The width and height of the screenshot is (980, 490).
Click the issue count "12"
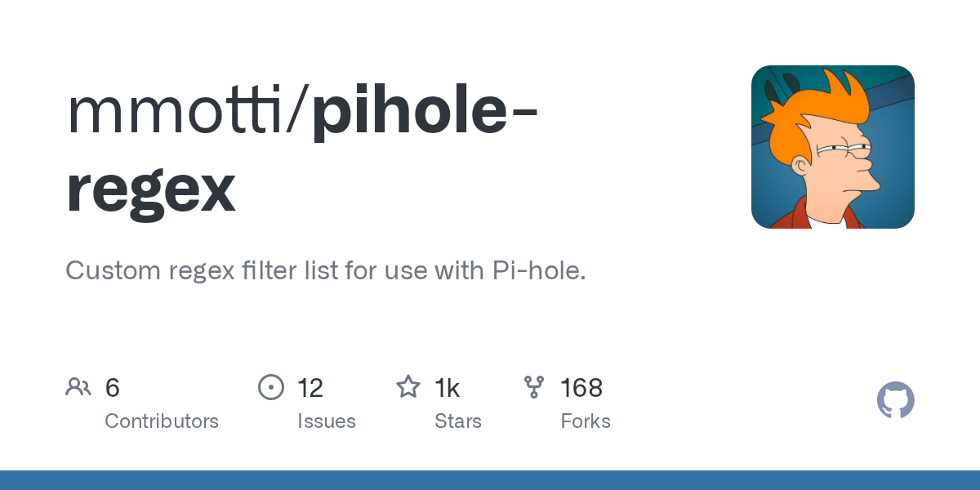pyautogui.click(x=310, y=388)
